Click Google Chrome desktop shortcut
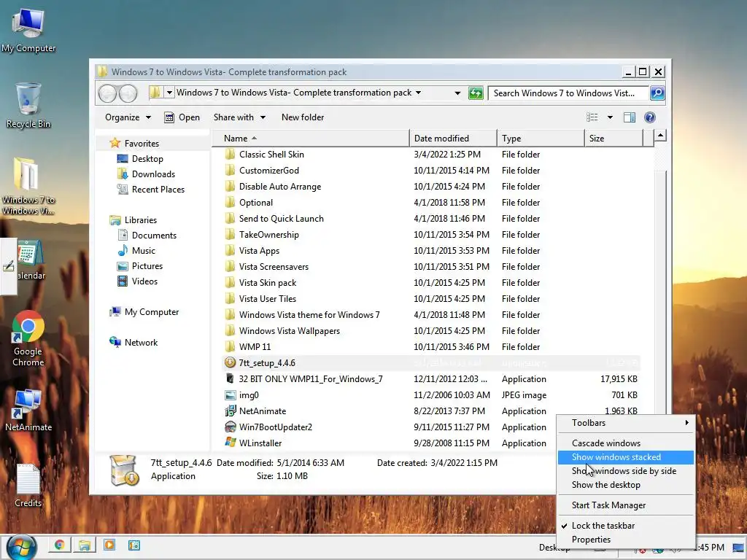 pyautogui.click(x=28, y=338)
